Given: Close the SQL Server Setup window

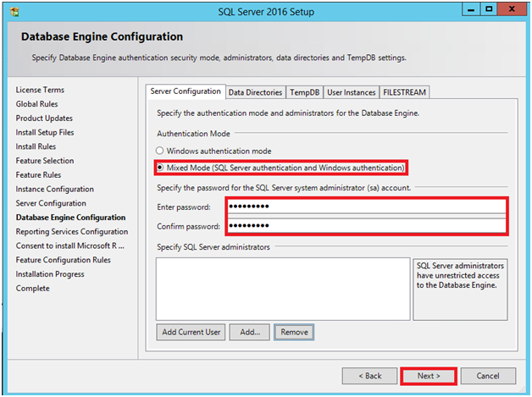Looking at the screenshot, I should pyautogui.click(x=513, y=8).
